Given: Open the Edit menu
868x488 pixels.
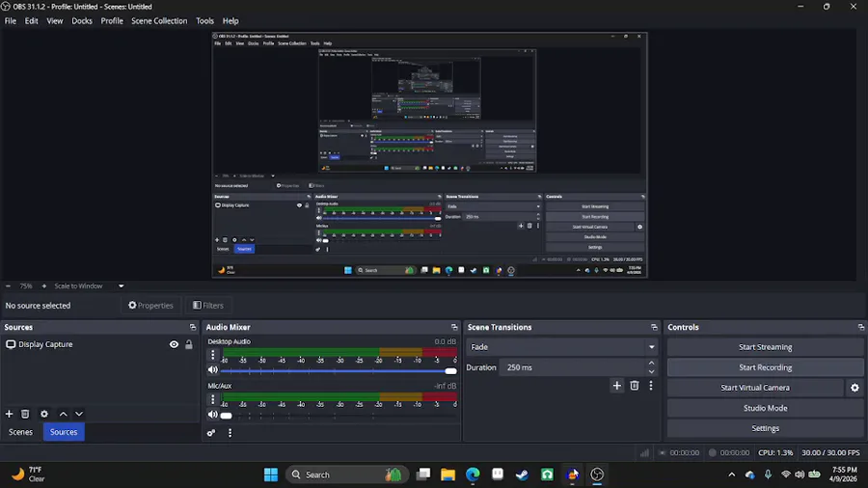Looking at the screenshot, I should pyautogui.click(x=31, y=21).
